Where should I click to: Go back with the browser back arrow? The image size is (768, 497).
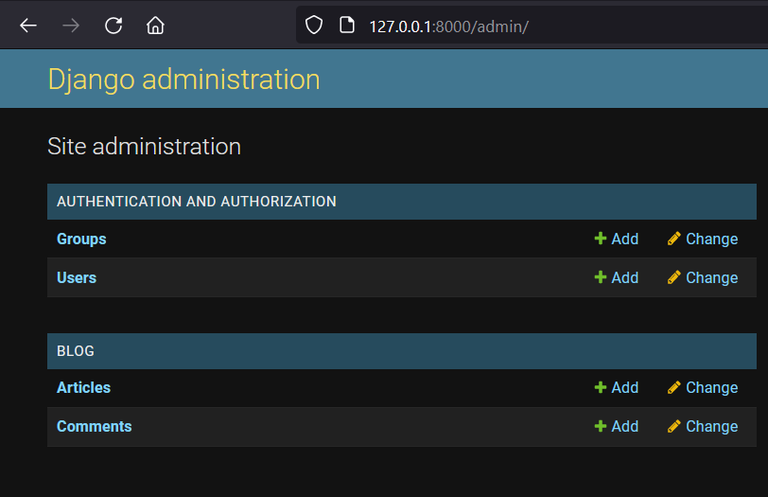[28, 25]
